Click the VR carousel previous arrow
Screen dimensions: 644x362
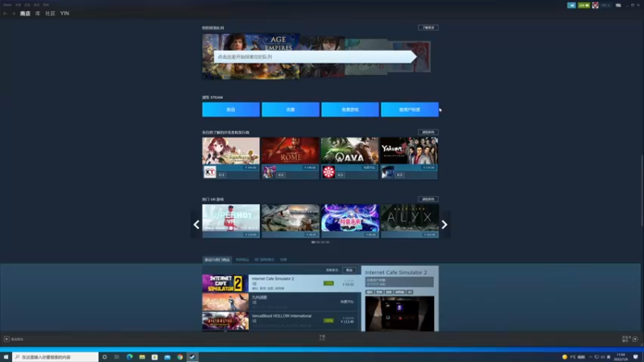point(196,224)
